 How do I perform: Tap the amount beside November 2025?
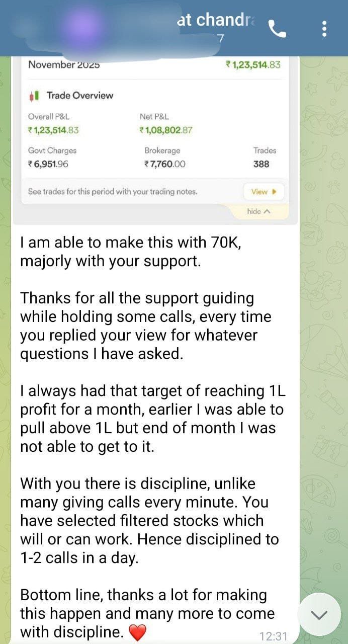coord(253,64)
